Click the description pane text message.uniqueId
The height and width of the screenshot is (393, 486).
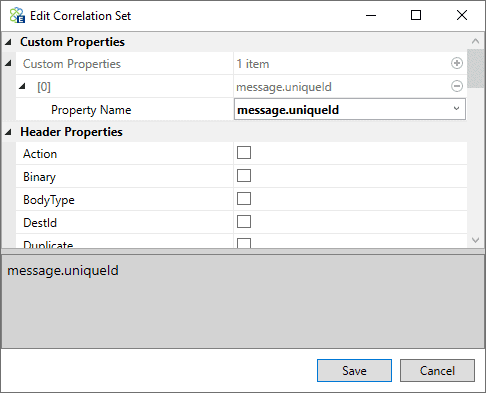63,270
